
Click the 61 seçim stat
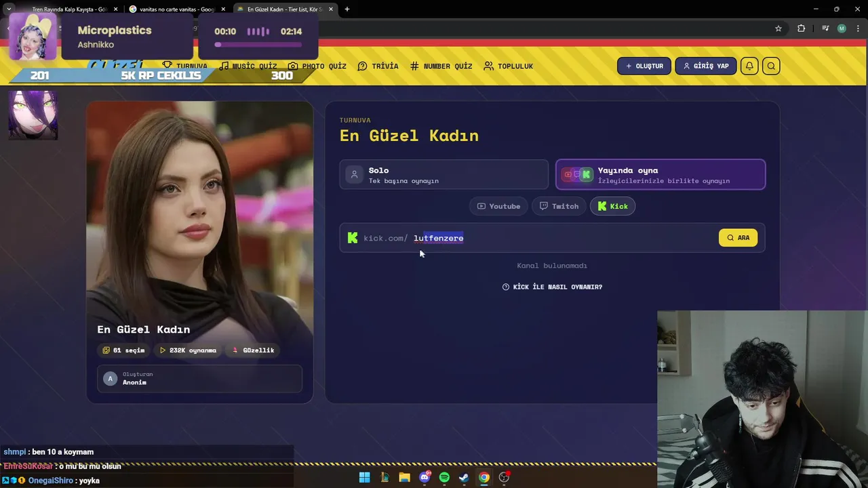click(x=123, y=350)
